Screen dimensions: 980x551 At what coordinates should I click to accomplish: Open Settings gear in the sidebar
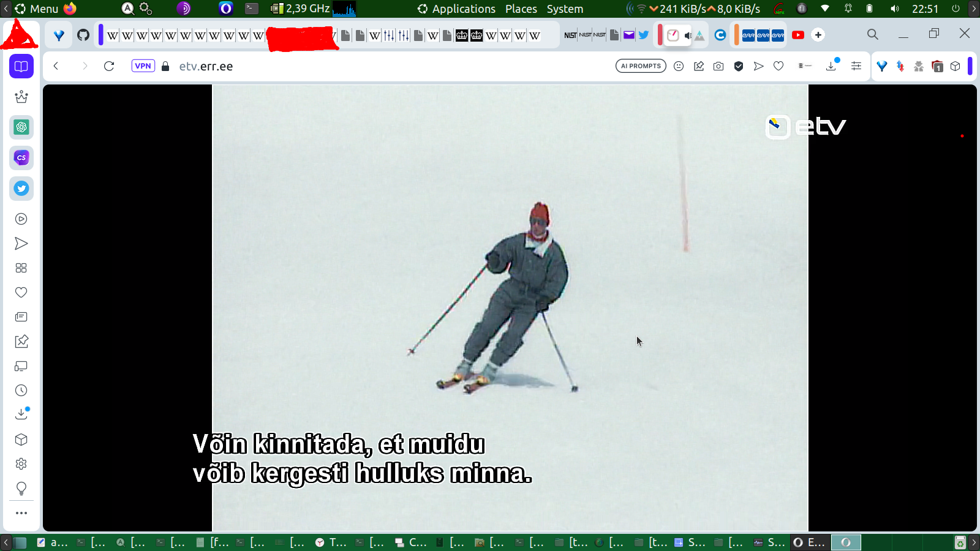pos(21,464)
